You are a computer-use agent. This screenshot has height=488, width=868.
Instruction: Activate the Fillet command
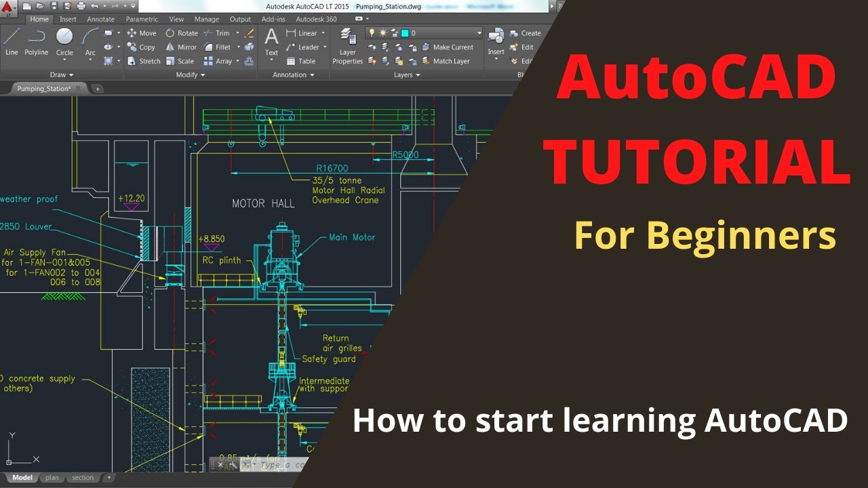218,47
